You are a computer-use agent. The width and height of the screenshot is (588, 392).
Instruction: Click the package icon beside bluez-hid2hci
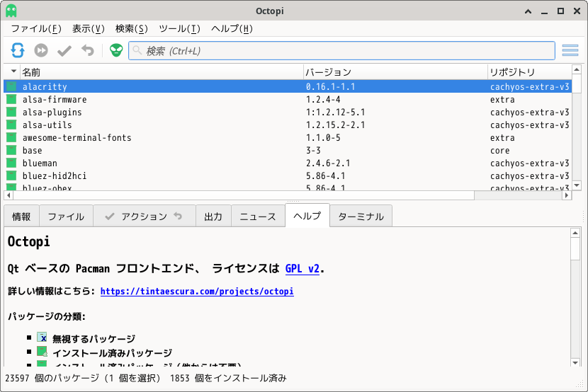(11, 175)
